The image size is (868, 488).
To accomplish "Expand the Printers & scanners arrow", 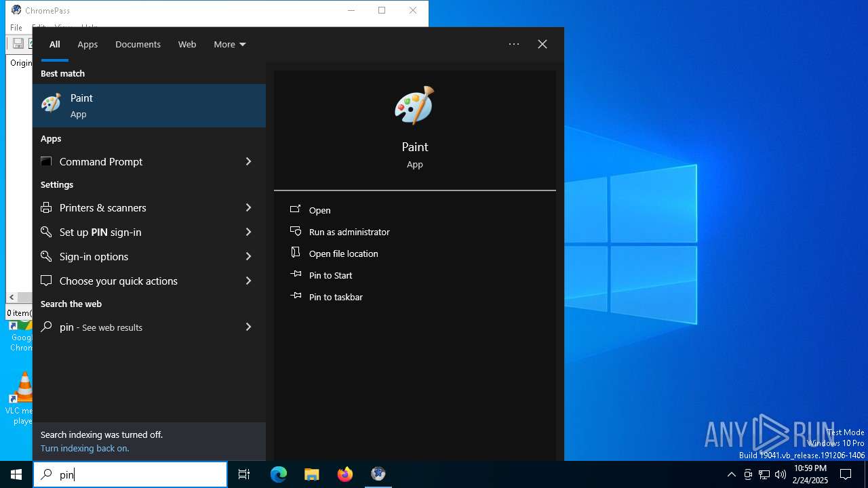I will coord(248,207).
